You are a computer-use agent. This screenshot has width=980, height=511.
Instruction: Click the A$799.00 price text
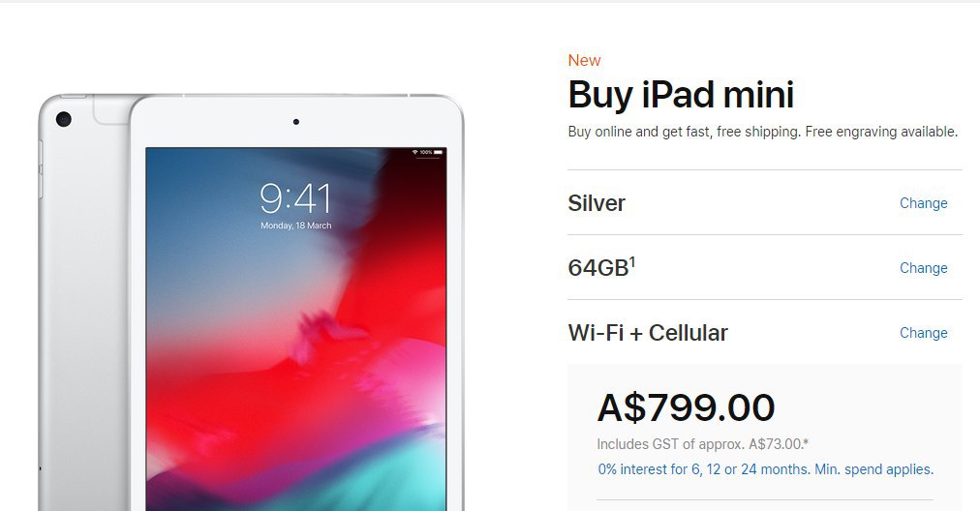[686, 407]
